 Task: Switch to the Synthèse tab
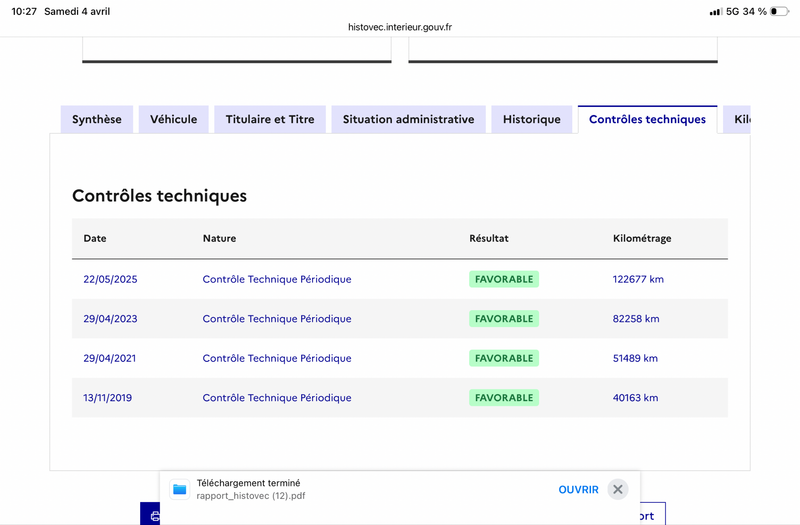(97, 119)
